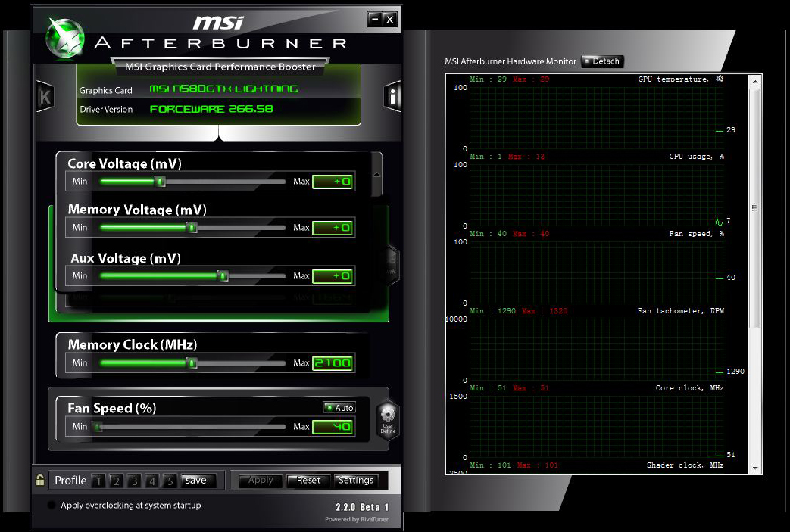The height and width of the screenshot is (532, 790).
Task: Click the Core Voltage slider handle
Action: (x=161, y=181)
